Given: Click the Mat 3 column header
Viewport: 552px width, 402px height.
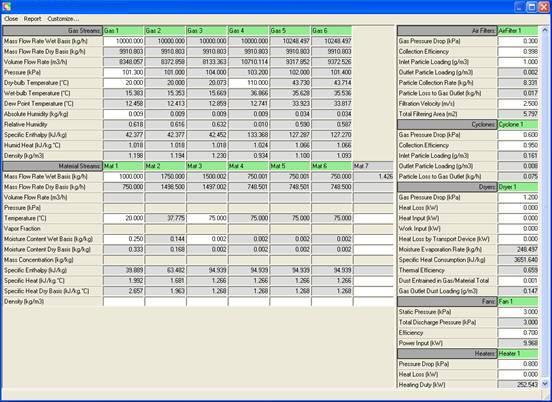Looking at the screenshot, I should pos(207,166).
